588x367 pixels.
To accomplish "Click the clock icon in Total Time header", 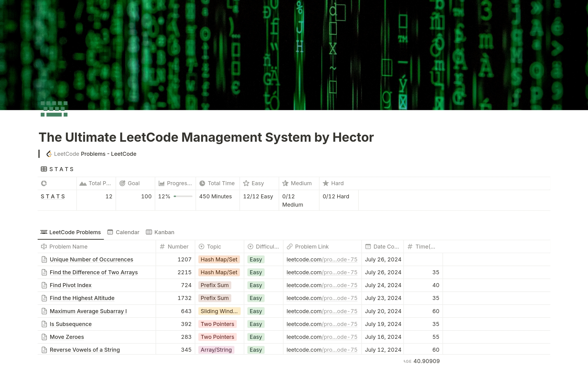I will [x=202, y=183].
